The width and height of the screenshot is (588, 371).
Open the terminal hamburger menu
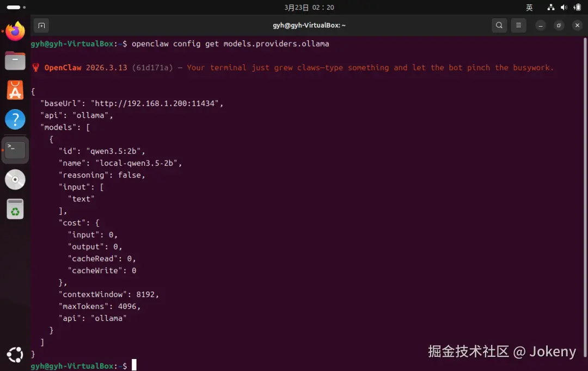tap(519, 25)
